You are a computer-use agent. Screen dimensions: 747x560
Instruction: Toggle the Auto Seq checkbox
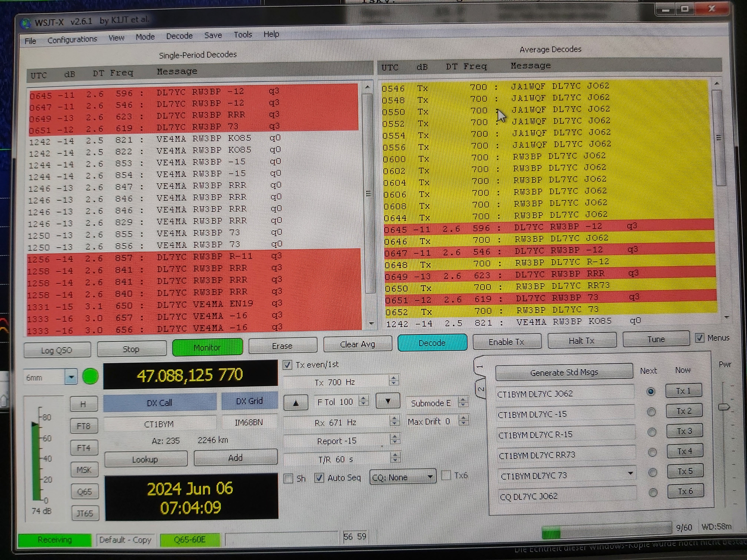pos(319,478)
